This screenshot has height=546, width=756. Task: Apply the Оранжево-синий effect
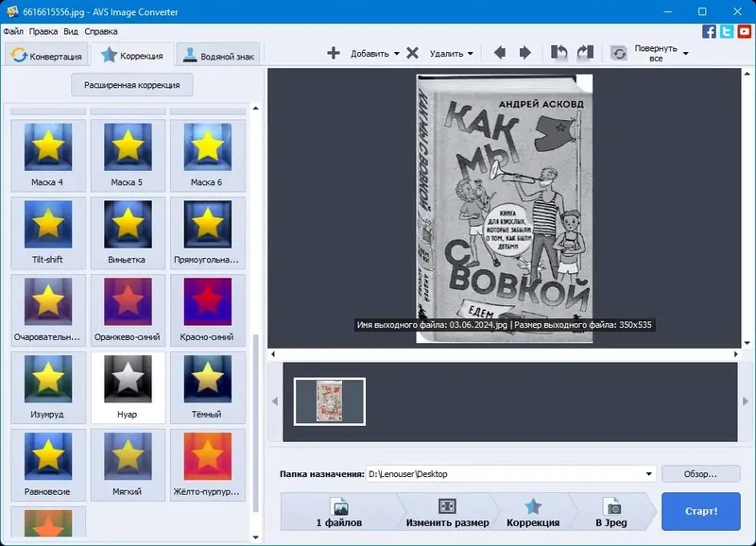coord(128,310)
